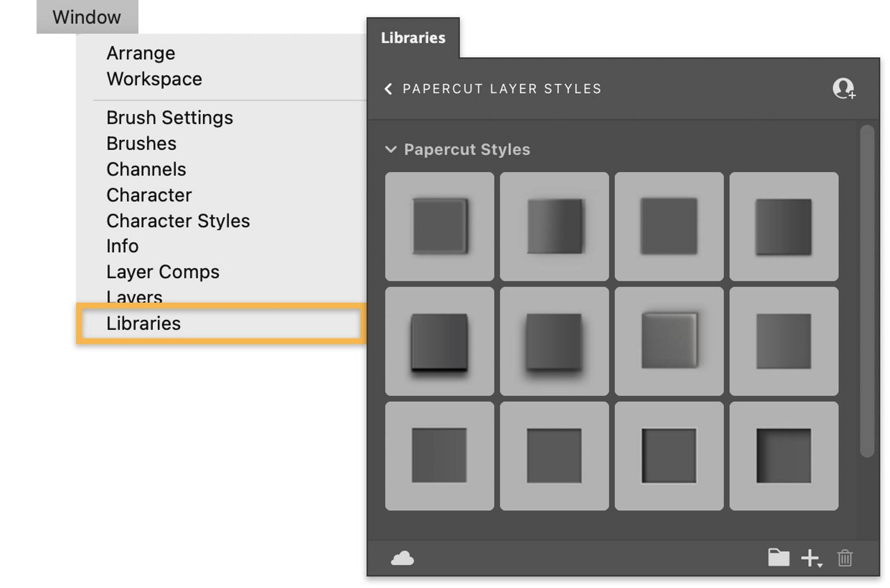The width and height of the screenshot is (890, 588).
Task: Open the Brush Settings panel
Action: (x=169, y=117)
